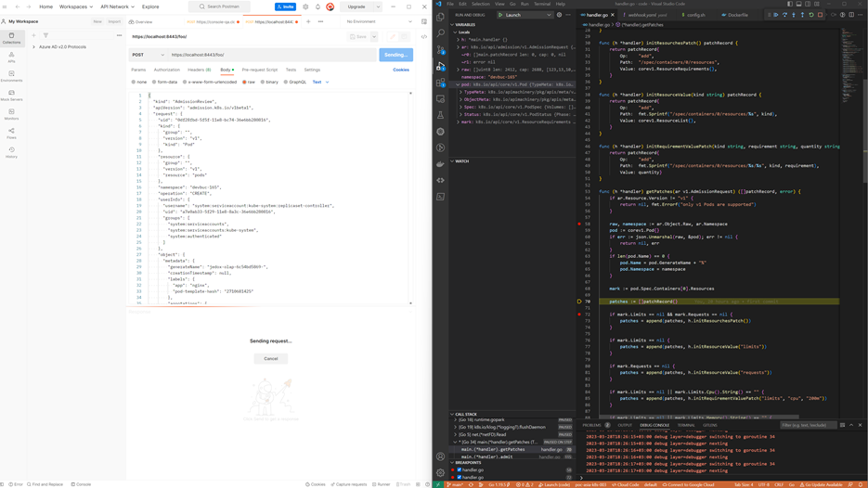Switch to the Headers tab in Postman

(x=200, y=70)
